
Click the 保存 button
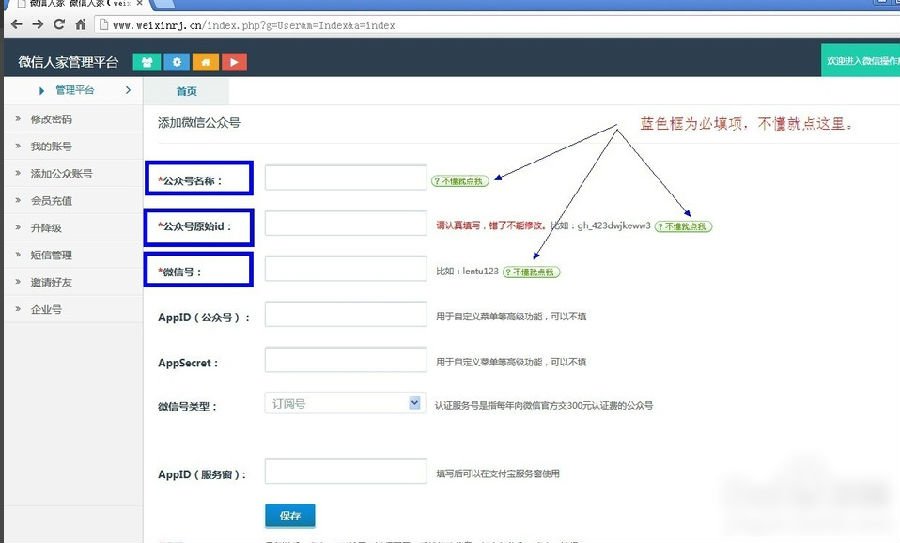290,515
